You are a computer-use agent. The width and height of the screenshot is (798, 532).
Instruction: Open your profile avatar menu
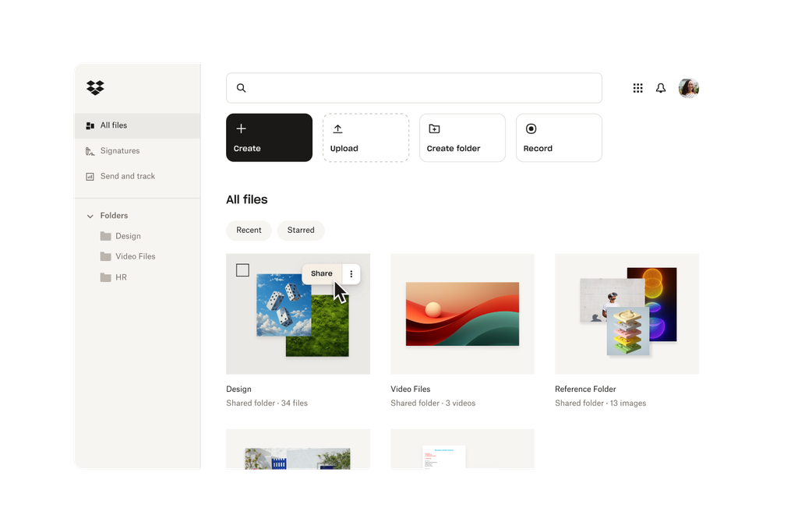point(688,88)
